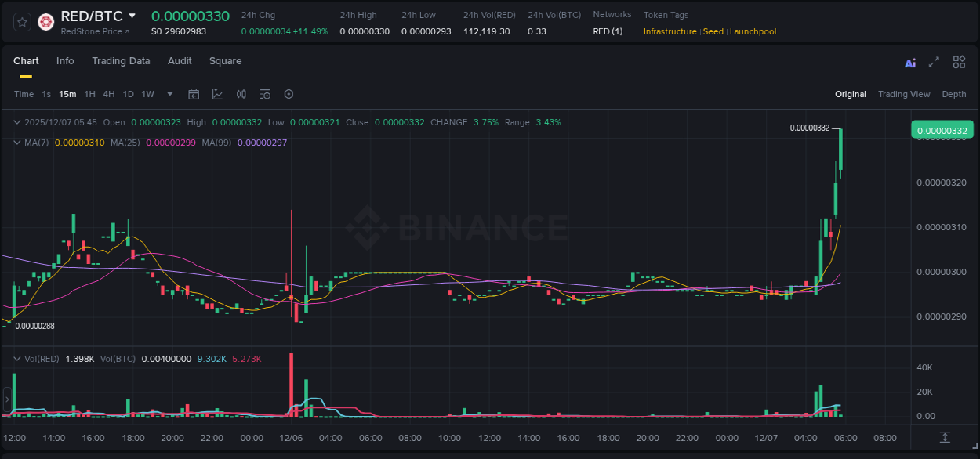Launch the Ai analysis tool

point(910,63)
